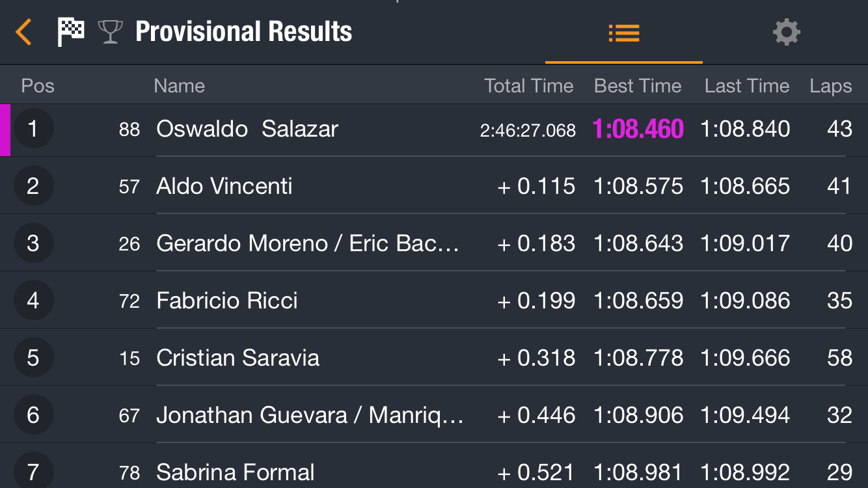Tap the orange back arrow

pos(23,32)
